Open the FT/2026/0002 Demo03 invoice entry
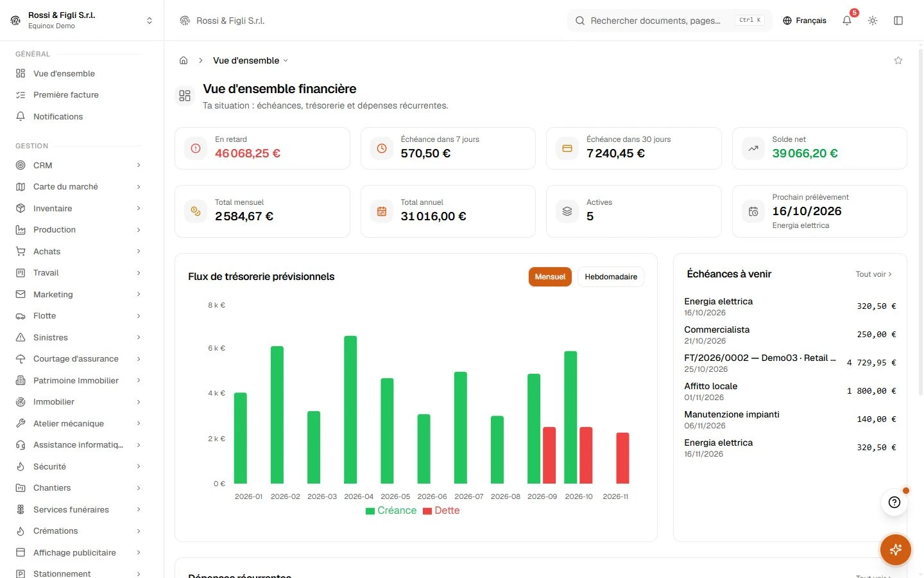 pyautogui.click(x=790, y=363)
